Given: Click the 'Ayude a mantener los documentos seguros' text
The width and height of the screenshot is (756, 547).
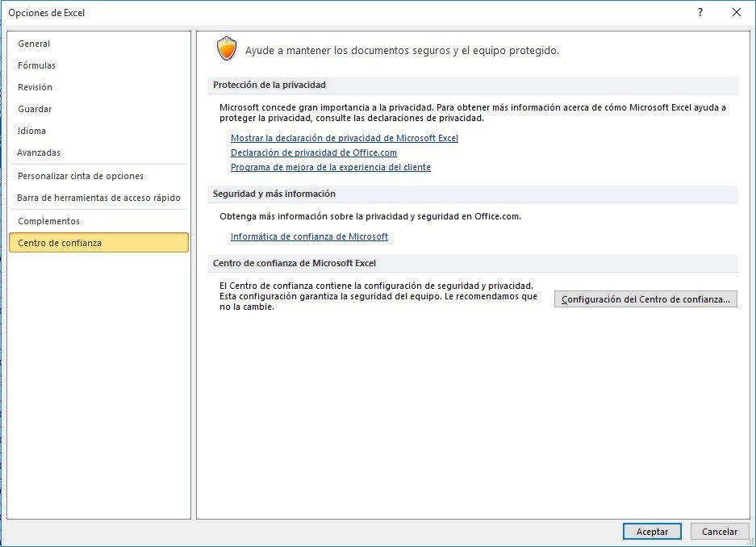Looking at the screenshot, I should point(402,51).
